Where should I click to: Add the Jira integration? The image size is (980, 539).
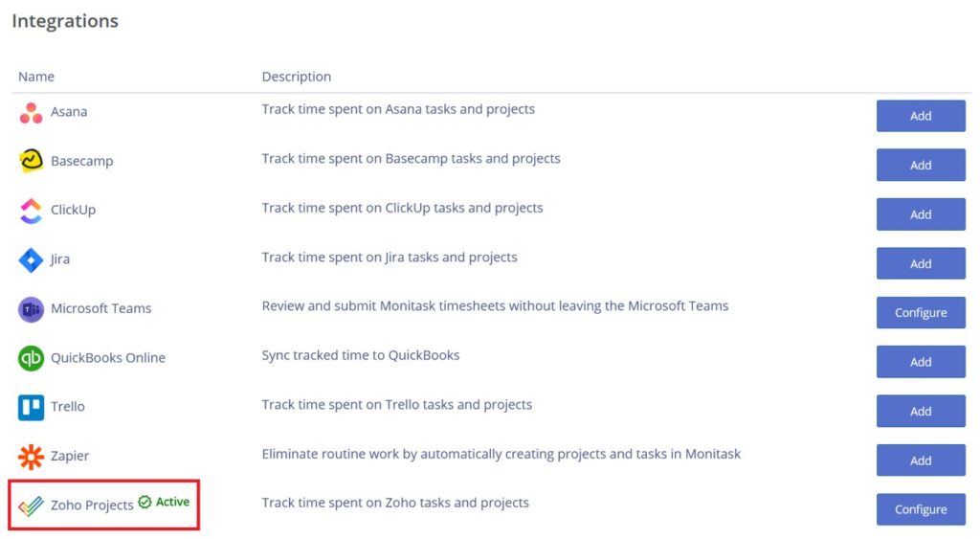point(920,263)
